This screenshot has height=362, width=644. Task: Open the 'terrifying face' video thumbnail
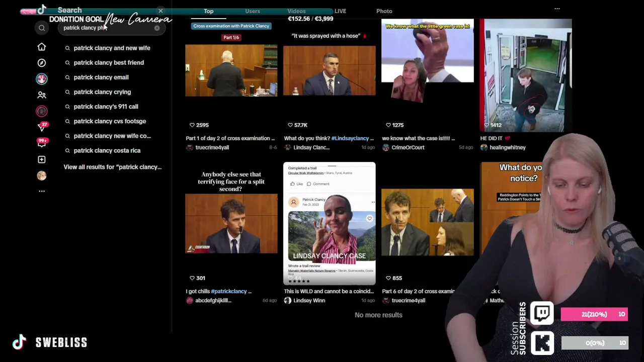(x=231, y=223)
